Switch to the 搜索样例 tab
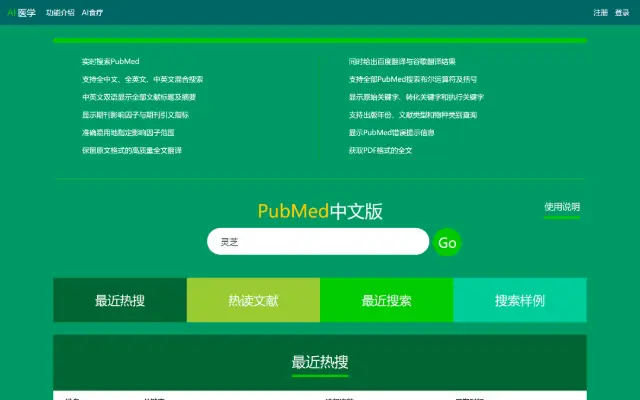The image size is (640, 400). (520, 300)
